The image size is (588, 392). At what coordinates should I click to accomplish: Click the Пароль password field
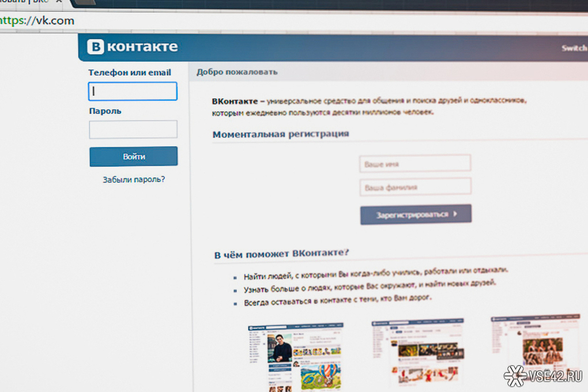pos(133,129)
